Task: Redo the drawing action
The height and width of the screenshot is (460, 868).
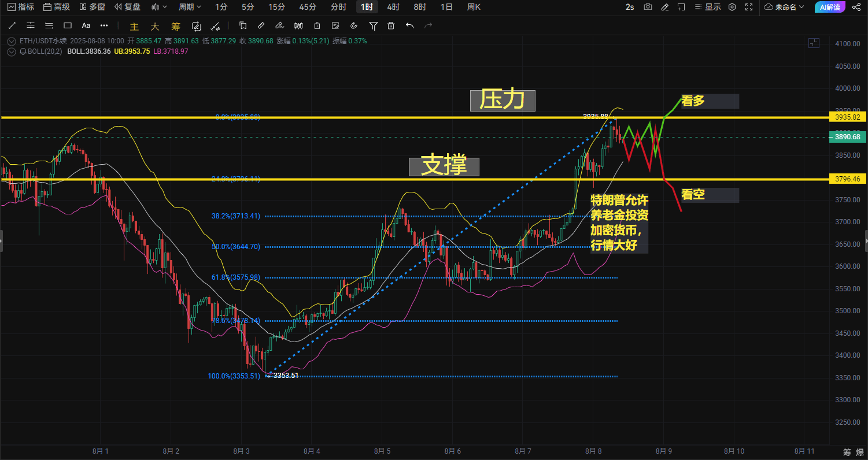Action: tap(429, 25)
